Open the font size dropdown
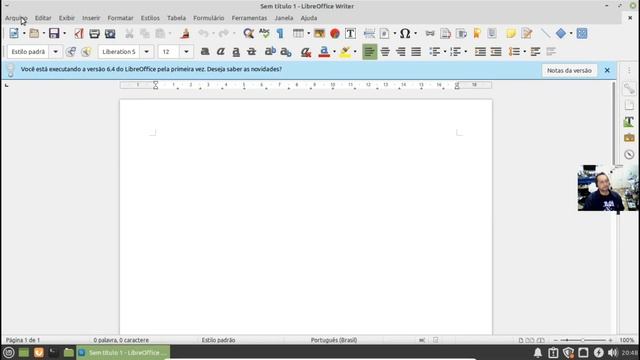The width and height of the screenshot is (640, 360). (186, 52)
